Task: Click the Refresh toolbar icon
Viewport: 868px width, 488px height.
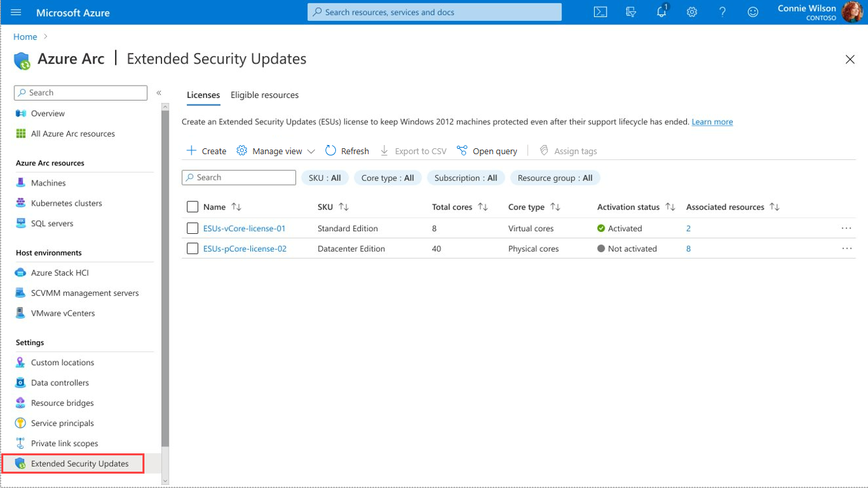Action: pyautogui.click(x=331, y=150)
